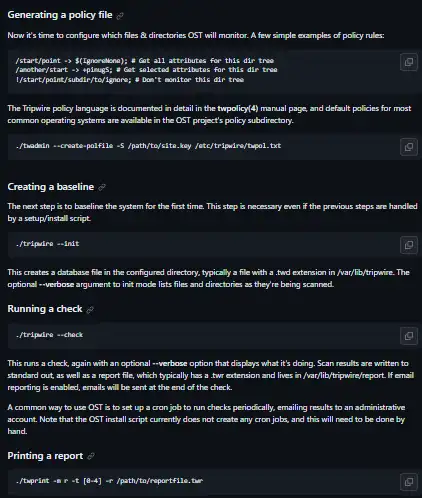Copy the twprint report command
This screenshot has width=422, height=498.
pyautogui.click(x=409, y=482)
